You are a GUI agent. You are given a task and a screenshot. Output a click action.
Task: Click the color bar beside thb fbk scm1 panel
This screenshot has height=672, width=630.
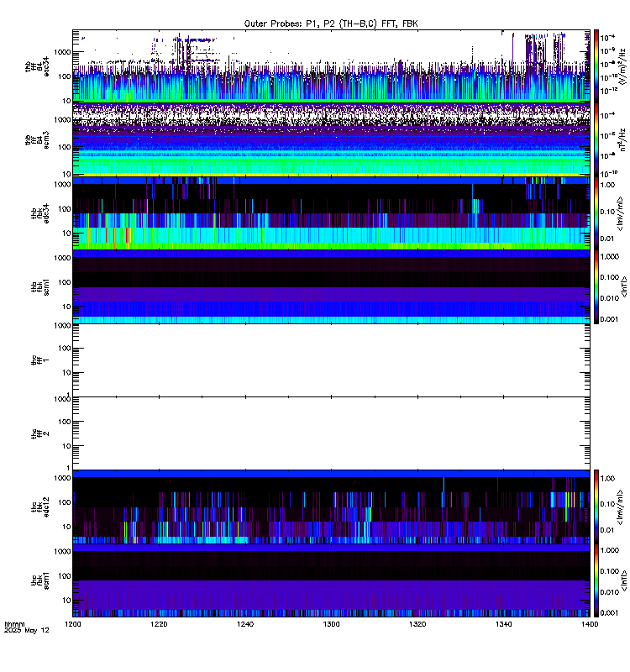pyautogui.click(x=596, y=286)
